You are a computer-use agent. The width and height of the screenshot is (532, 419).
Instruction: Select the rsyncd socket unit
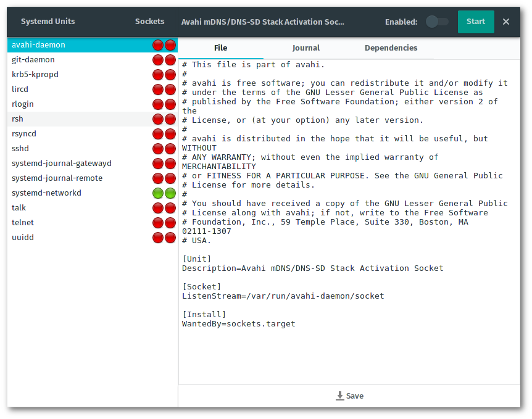93,134
